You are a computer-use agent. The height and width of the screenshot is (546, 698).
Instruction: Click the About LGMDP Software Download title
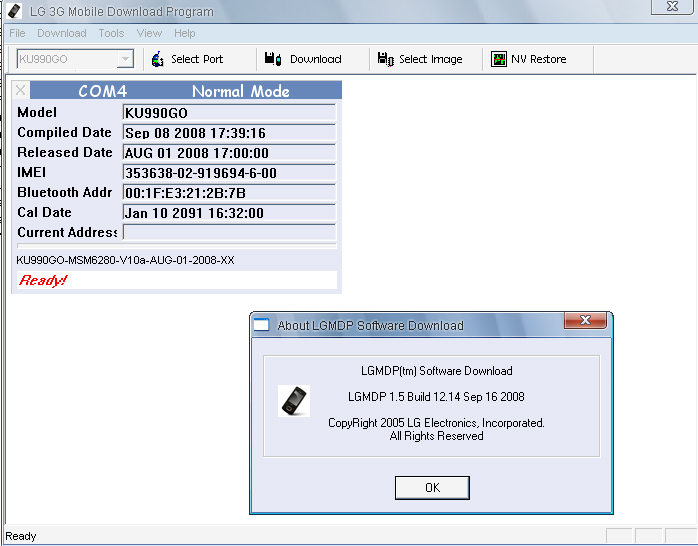click(x=370, y=326)
